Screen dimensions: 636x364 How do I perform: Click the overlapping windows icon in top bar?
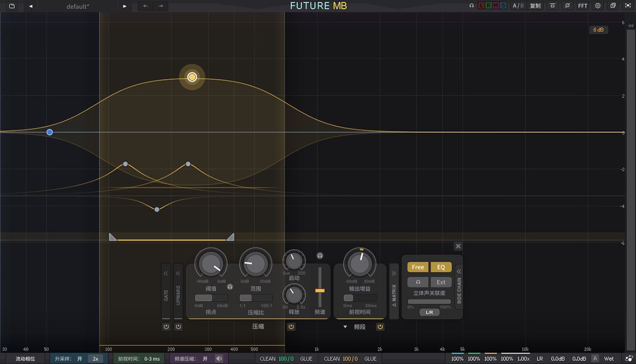click(x=613, y=6)
